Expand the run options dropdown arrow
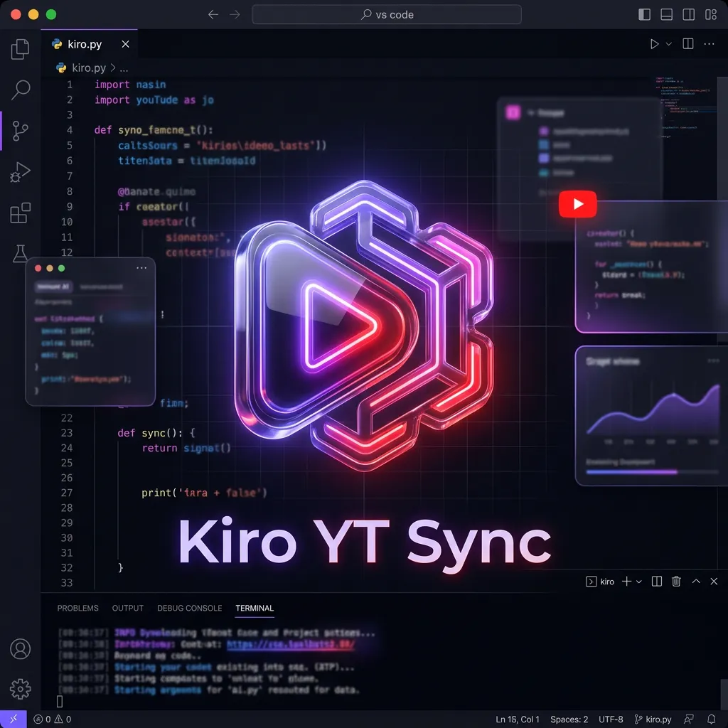The width and height of the screenshot is (728, 728). point(668,44)
